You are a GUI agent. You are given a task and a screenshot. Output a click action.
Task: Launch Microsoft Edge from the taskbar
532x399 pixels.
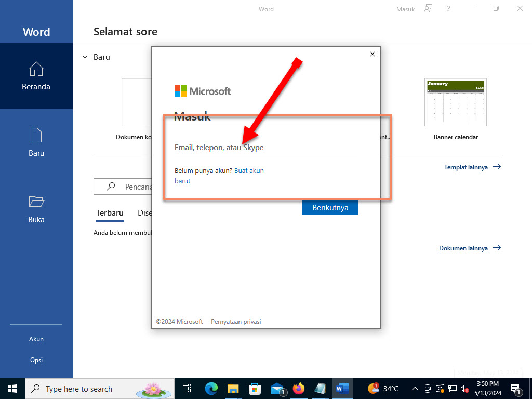point(210,388)
